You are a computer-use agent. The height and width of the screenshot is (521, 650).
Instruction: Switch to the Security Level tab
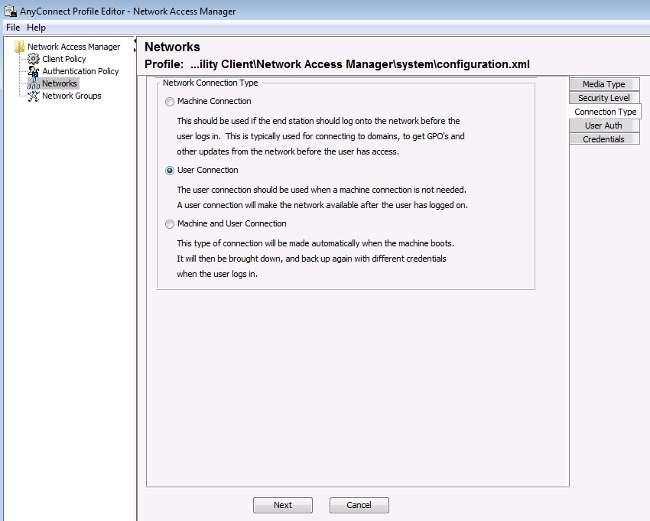(604, 98)
